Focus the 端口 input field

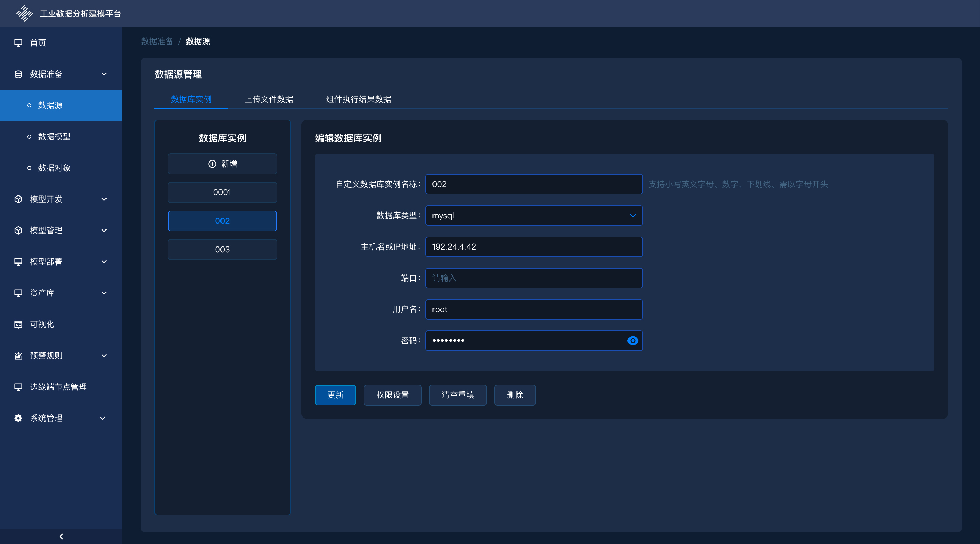pos(534,278)
